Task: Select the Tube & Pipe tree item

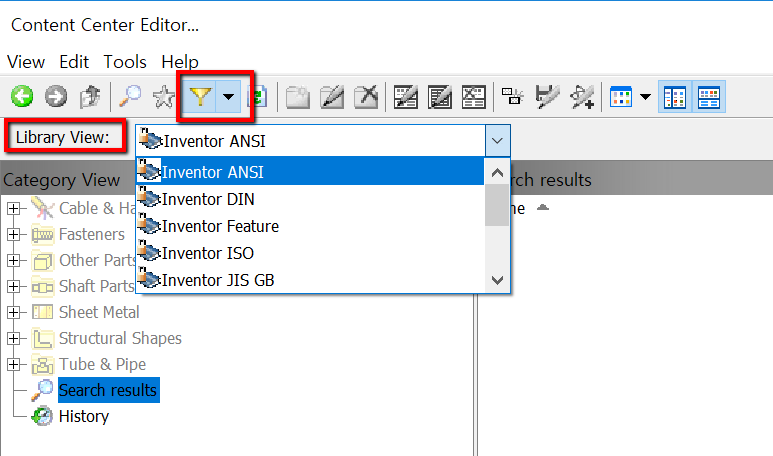Action: point(103,364)
